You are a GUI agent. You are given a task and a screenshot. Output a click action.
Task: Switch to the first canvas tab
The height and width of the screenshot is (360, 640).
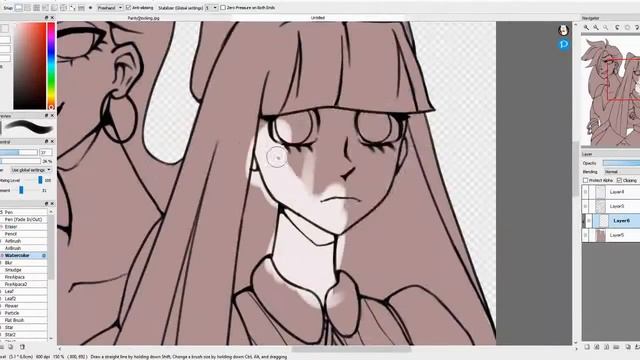tap(143, 18)
